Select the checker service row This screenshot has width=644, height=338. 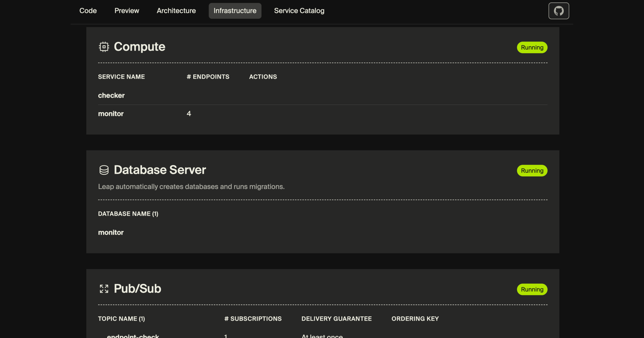point(111,95)
